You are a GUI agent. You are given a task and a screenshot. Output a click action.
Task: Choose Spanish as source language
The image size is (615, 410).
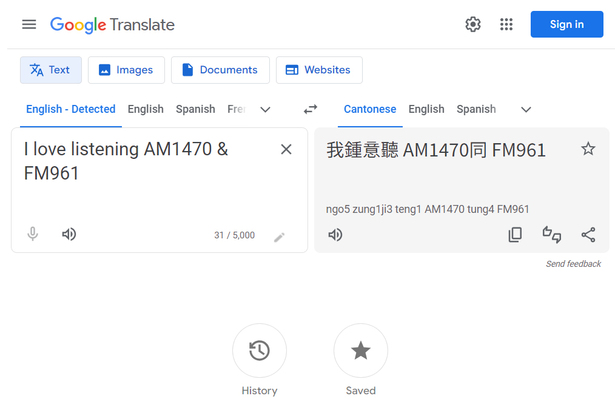195,109
